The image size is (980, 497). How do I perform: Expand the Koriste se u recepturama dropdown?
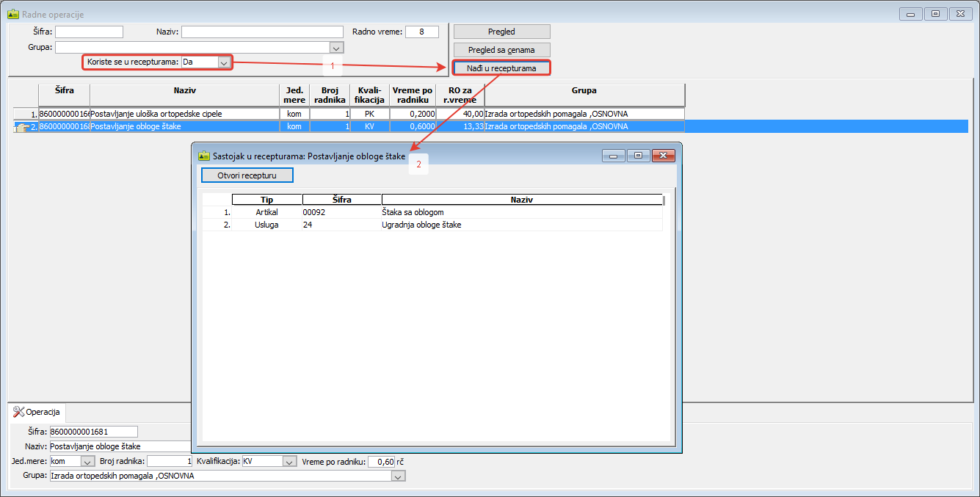224,63
